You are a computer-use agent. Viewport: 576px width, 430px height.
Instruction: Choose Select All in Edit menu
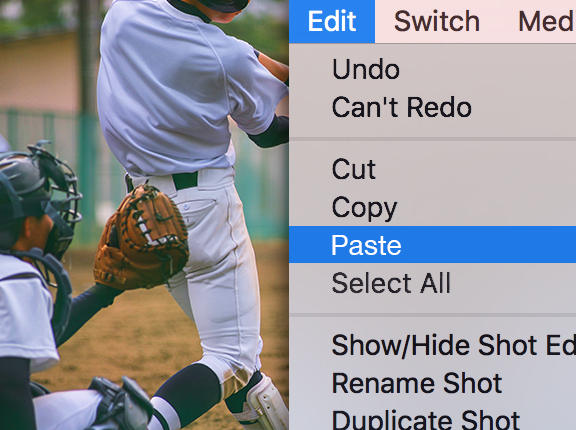pos(432,283)
